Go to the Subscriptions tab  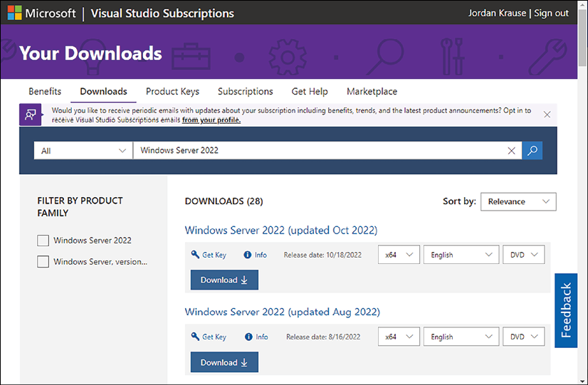(246, 92)
